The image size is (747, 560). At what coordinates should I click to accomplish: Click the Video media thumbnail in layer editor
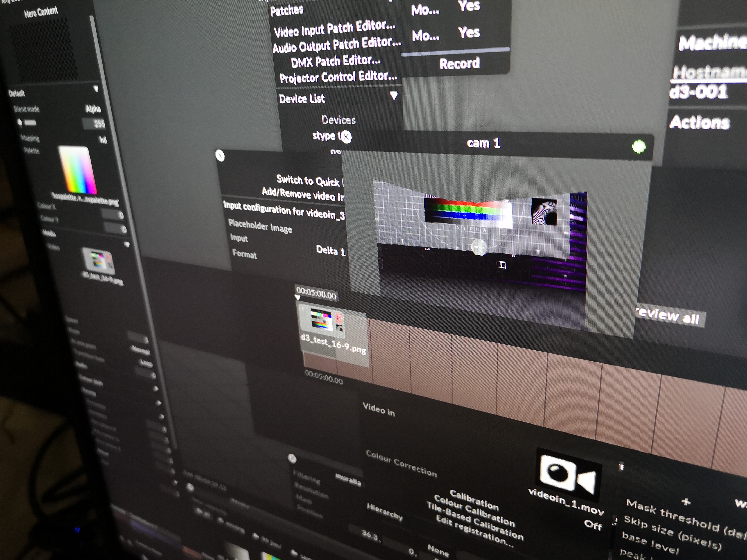(98, 261)
